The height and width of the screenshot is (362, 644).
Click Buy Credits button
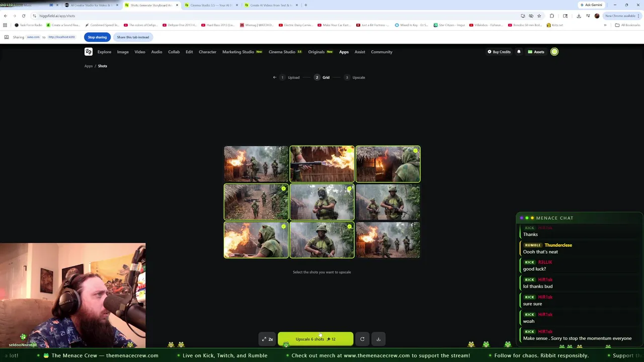(x=499, y=52)
